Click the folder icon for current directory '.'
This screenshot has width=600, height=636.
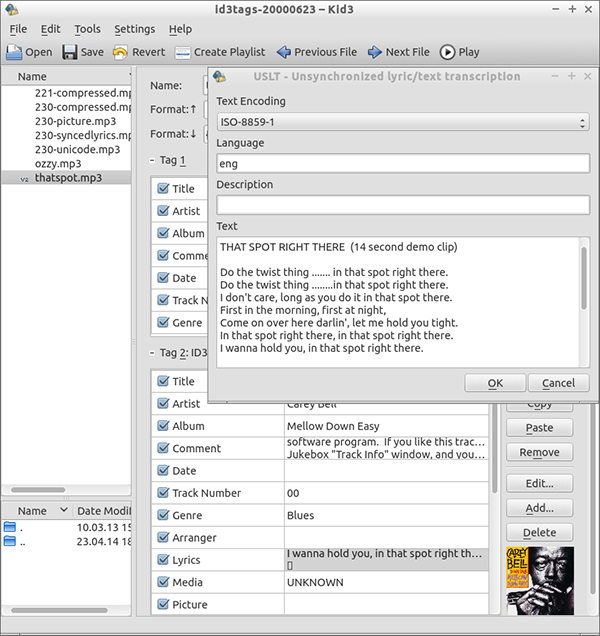point(10,527)
